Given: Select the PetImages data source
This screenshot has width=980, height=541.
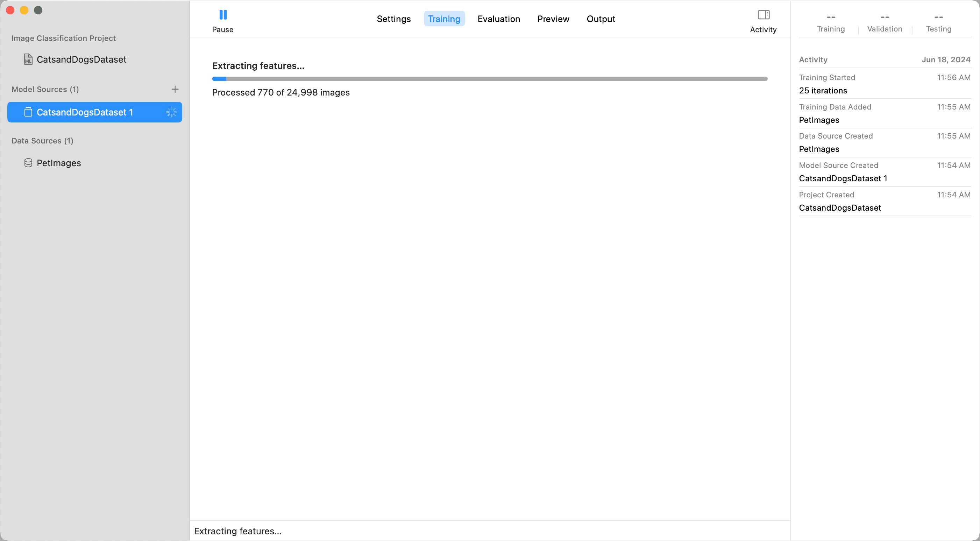Looking at the screenshot, I should pos(59,163).
